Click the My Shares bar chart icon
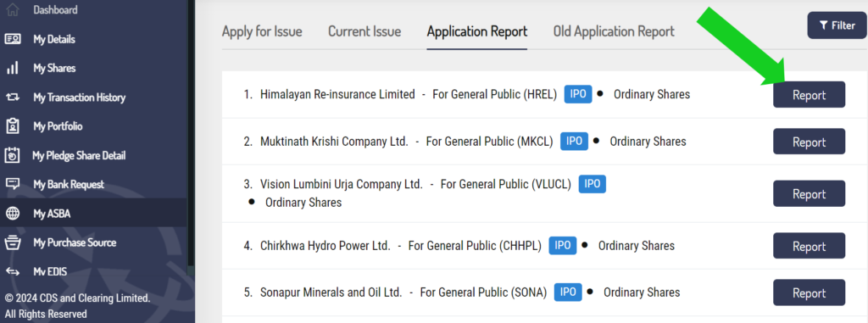Image resolution: width=868 pixels, height=323 pixels. 12,68
